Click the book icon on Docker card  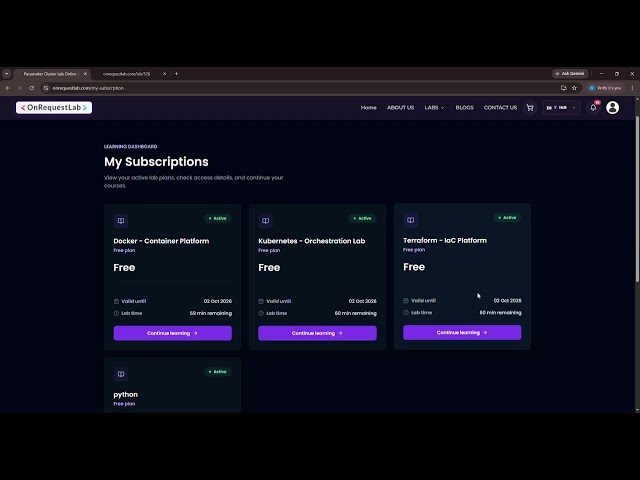tap(121, 221)
